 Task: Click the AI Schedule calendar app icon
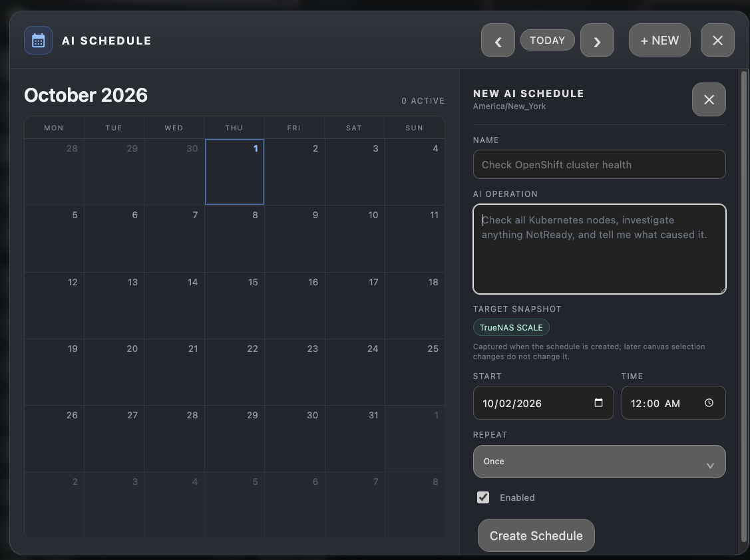click(39, 40)
